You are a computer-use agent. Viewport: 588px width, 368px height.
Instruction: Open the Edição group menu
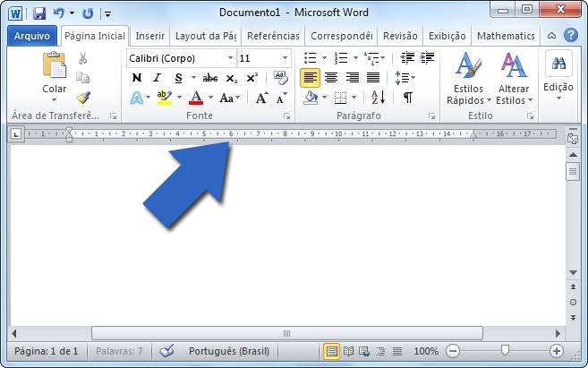[558, 76]
